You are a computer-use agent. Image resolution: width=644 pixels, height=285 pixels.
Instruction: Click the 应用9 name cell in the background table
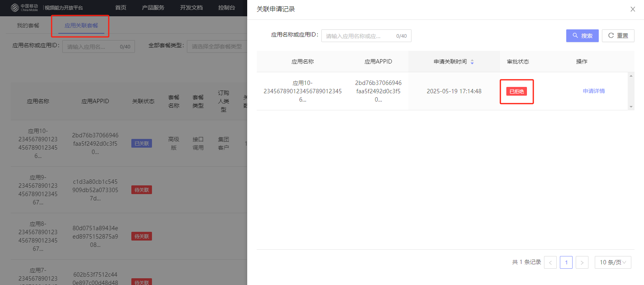click(x=38, y=190)
